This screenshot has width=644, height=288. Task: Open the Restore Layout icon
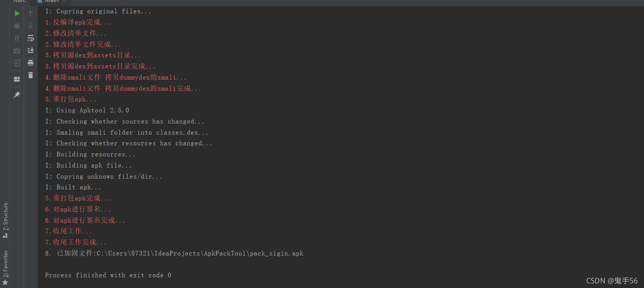point(17,79)
